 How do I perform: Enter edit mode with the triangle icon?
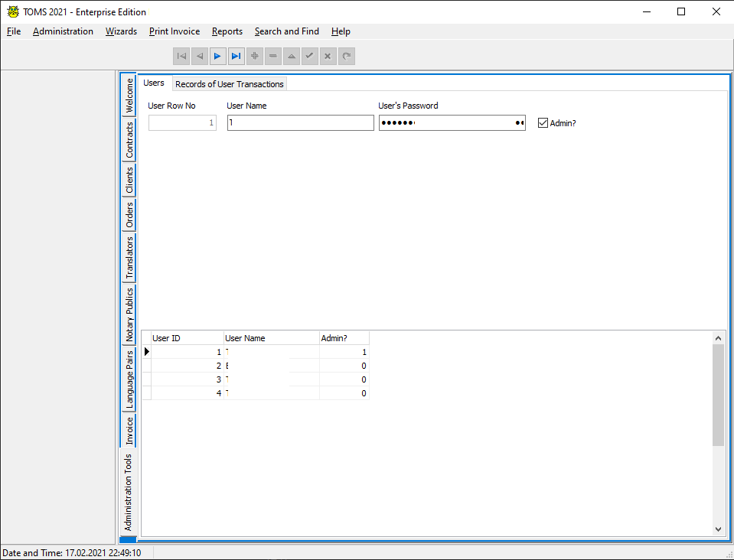click(292, 55)
